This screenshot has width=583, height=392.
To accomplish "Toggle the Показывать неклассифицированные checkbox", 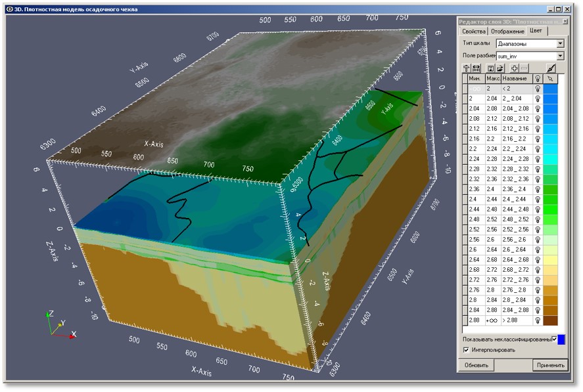I will point(554,339).
